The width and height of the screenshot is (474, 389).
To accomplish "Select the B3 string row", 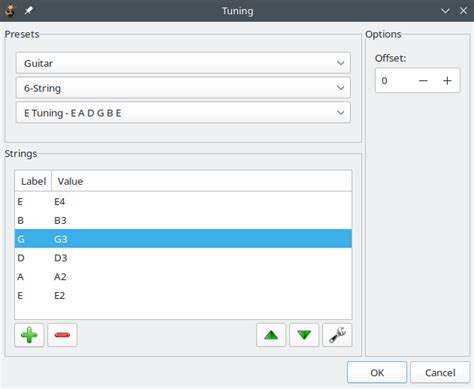I will (183, 220).
